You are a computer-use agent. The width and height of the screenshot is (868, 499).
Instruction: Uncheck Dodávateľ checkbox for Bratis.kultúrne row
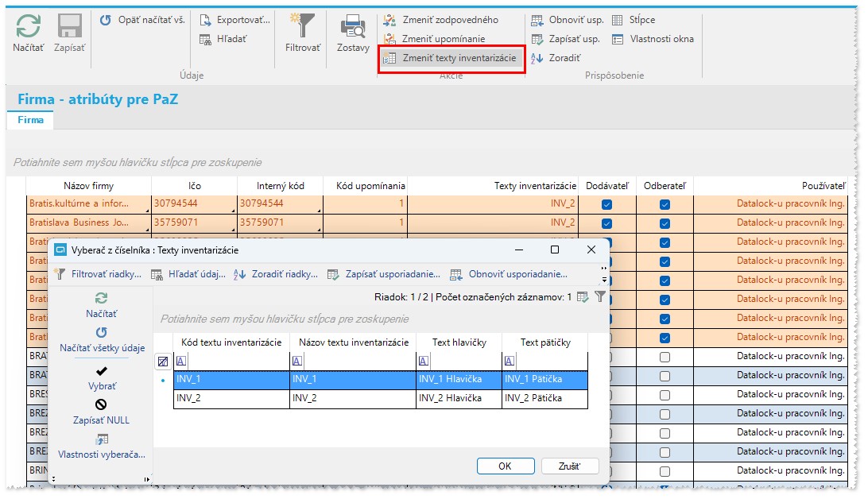click(x=606, y=204)
